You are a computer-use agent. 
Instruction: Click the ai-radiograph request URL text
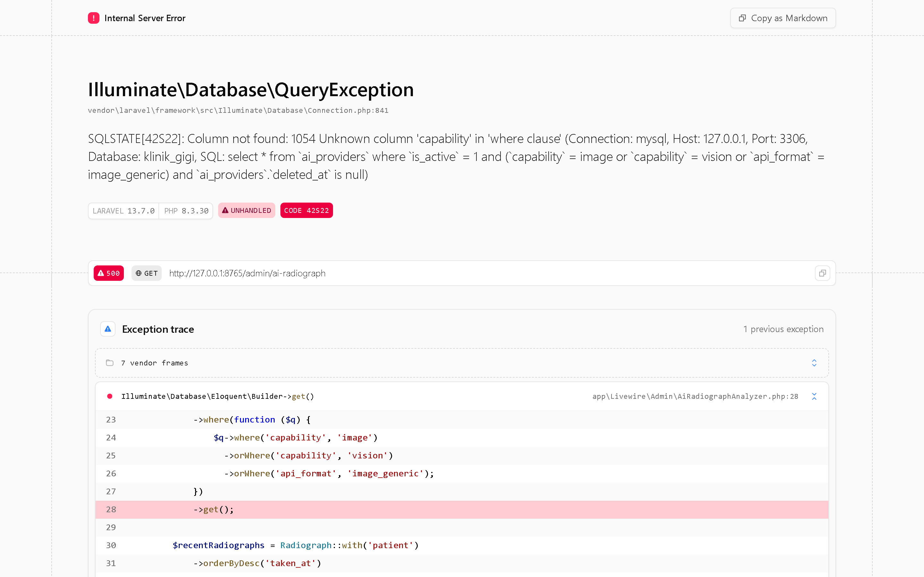point(247,273)
